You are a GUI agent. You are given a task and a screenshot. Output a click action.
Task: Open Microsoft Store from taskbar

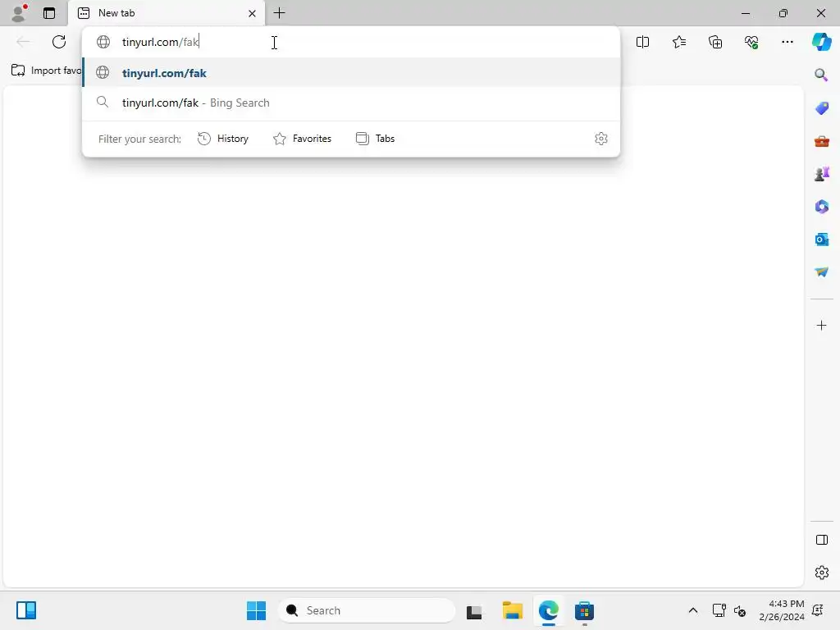point(584,610)
